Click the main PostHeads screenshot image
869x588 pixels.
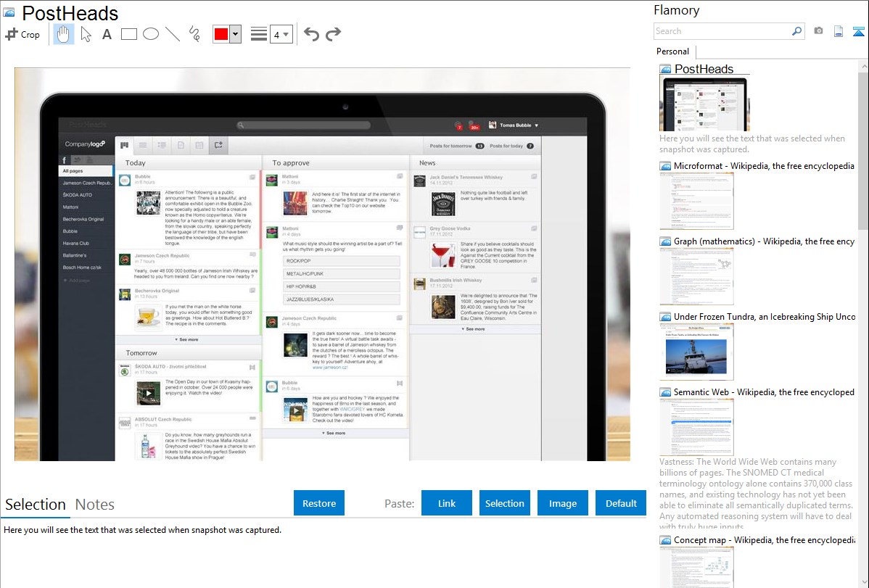click(322, 264)
